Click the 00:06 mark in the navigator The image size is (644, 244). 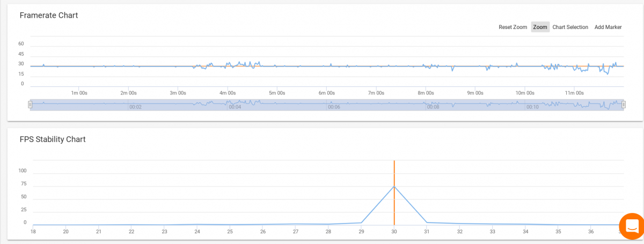point(334,107)
